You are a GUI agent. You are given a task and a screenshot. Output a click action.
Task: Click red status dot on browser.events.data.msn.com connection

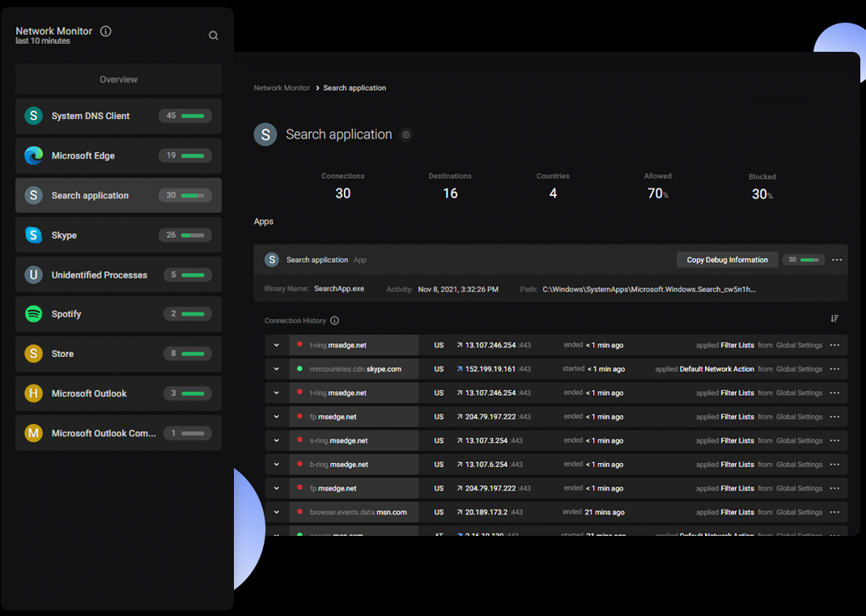(299, 512)
